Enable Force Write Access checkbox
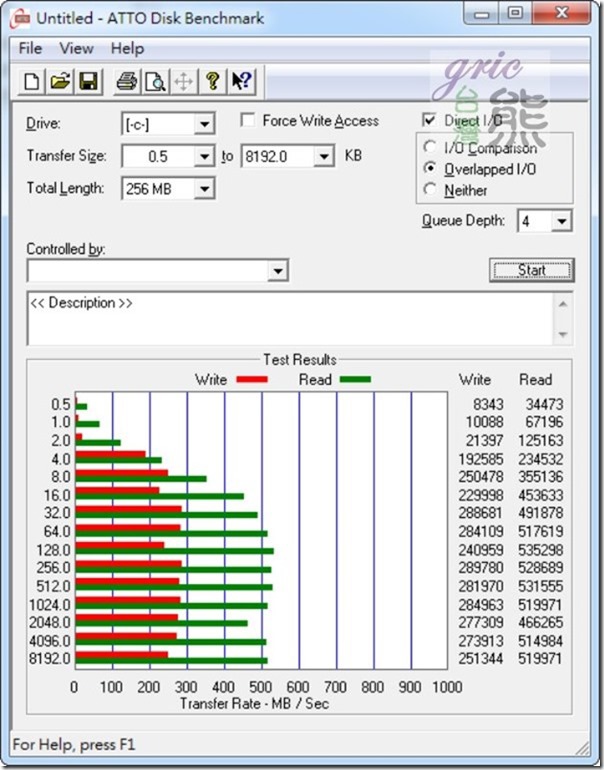Image resolution: width=604 pixels, height=770 pixels. 248,120
